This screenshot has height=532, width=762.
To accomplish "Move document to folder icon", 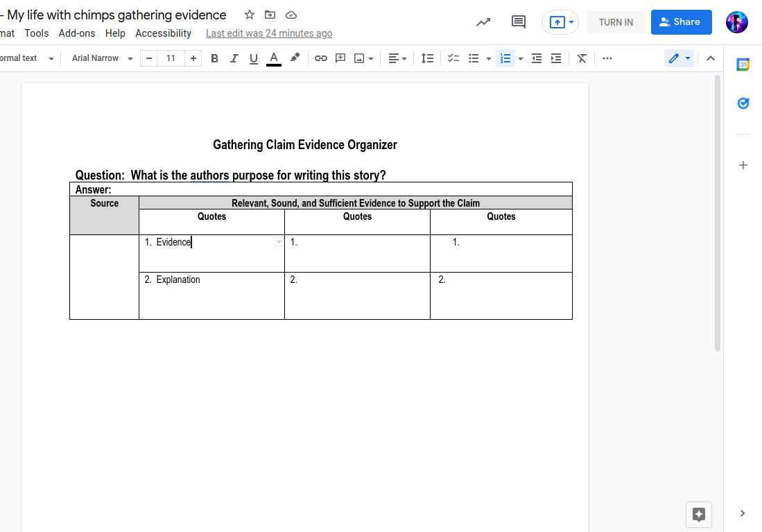I will point(270,15).
